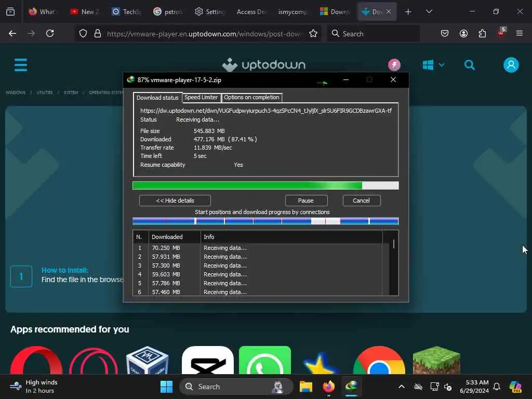This screenshot has height=399, width=532.
Task: Open VirtualBox recommended app thumbnail
Action: (x=147, y=361)
